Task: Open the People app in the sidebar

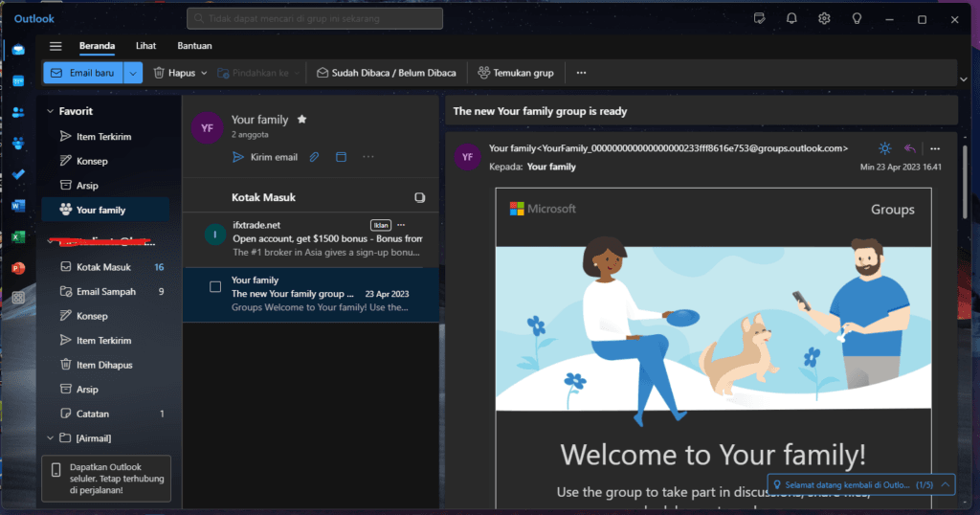Action: click(x=18, y=112)
